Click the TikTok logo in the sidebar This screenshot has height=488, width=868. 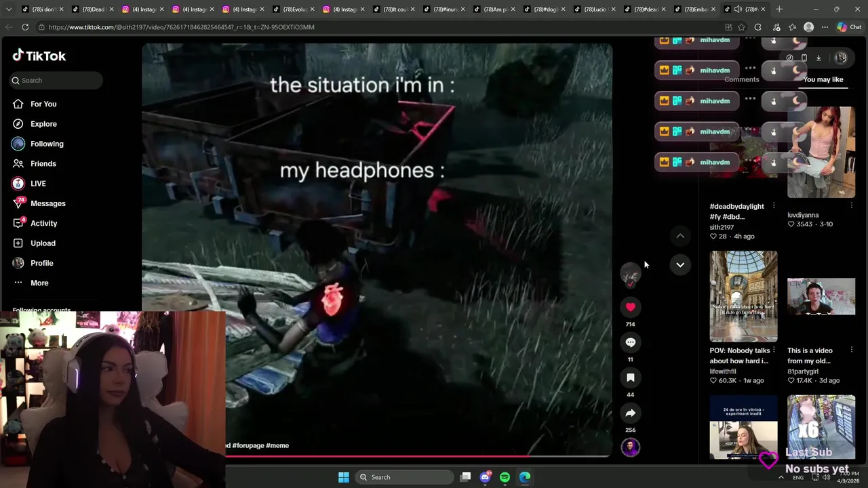point(39,56)
